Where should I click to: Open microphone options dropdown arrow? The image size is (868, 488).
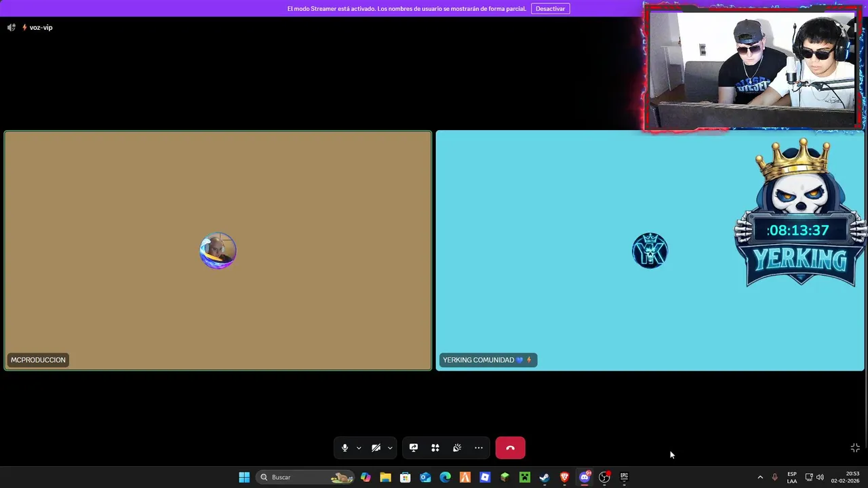click(x=359, y=448)
